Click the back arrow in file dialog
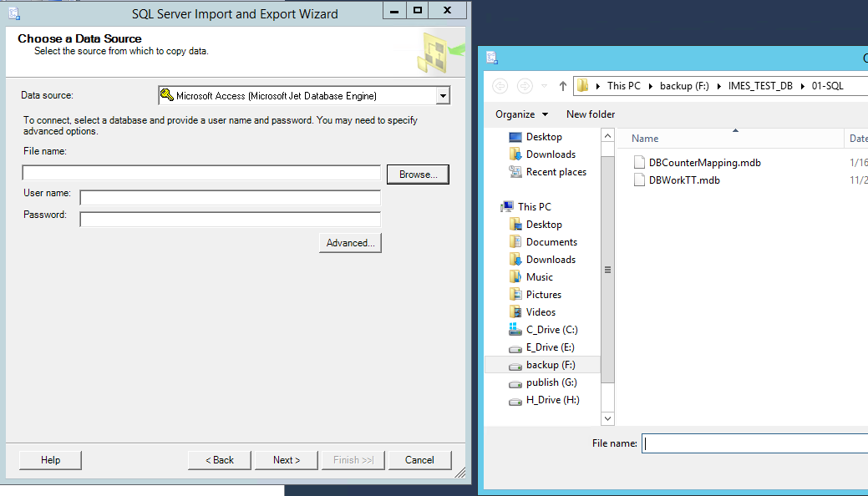The image size is (868, 496). [500, 86]
